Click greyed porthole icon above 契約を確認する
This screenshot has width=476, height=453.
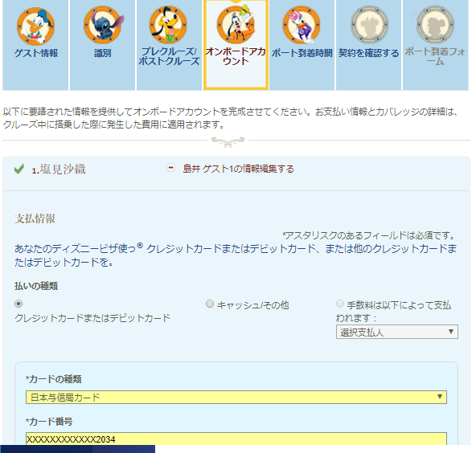click(369, 25)
